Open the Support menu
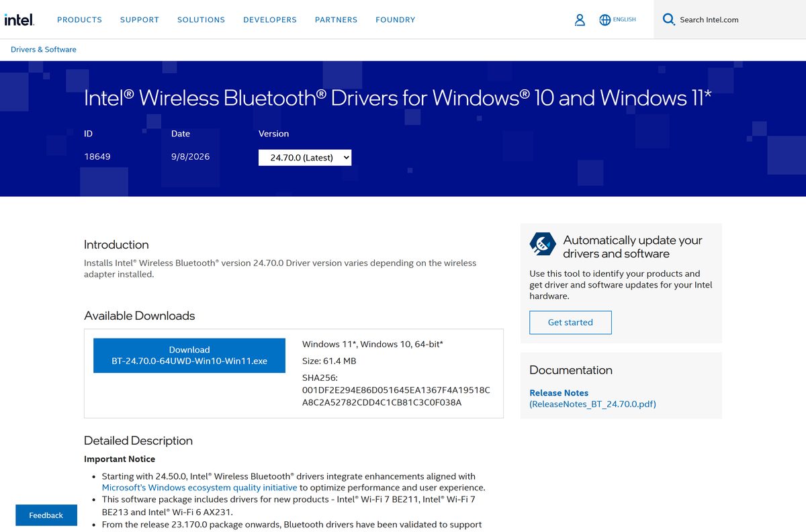The image size is (806, 532). click(140, 19)
